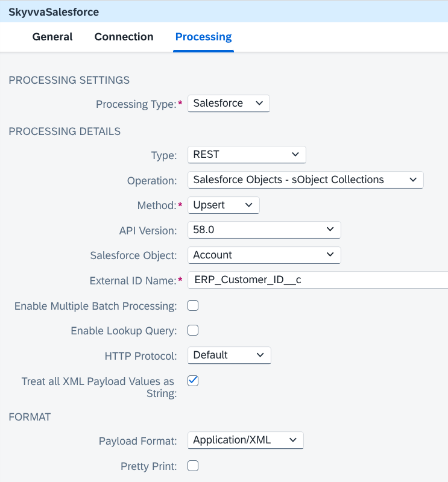Tick the Enable Lookup Query checkbox
The image size is (448, 482).
(x=193, y=330)
